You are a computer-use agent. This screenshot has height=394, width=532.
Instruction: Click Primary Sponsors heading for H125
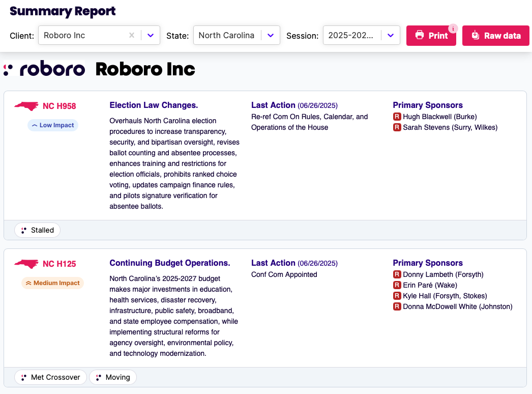click(x=428, y=263)
